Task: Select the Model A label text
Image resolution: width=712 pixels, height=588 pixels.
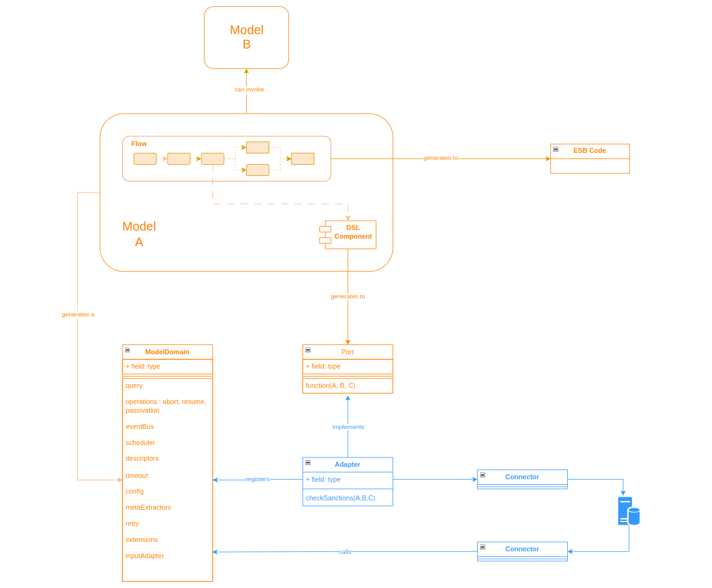Action: coord(139,234)
